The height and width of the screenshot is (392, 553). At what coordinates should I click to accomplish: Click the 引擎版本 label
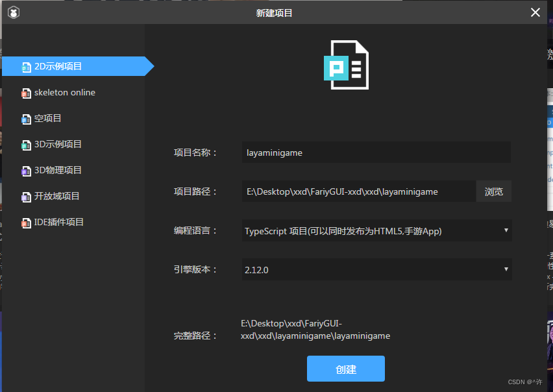click(195, 269)
